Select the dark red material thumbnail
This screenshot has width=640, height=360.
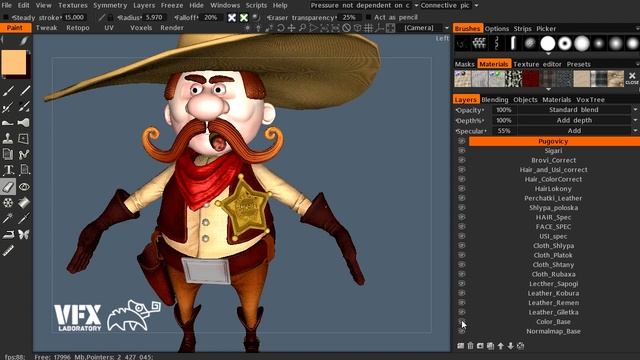[531, 78]
